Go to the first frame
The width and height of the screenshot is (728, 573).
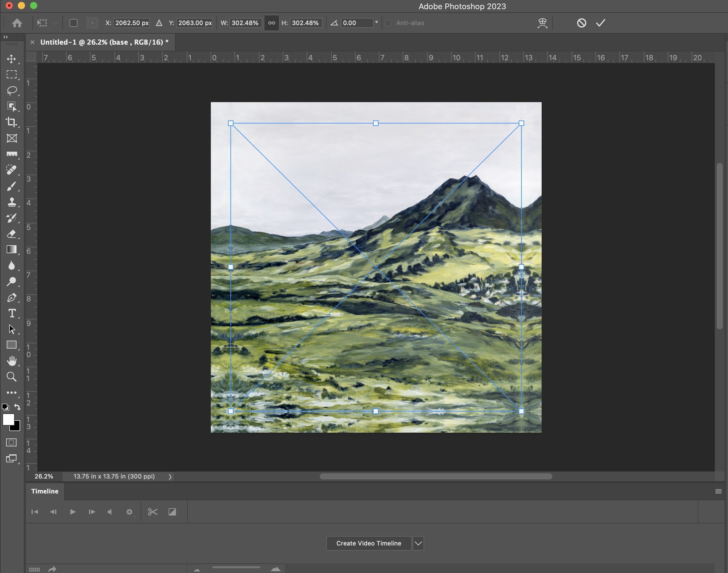click(35, 512)
